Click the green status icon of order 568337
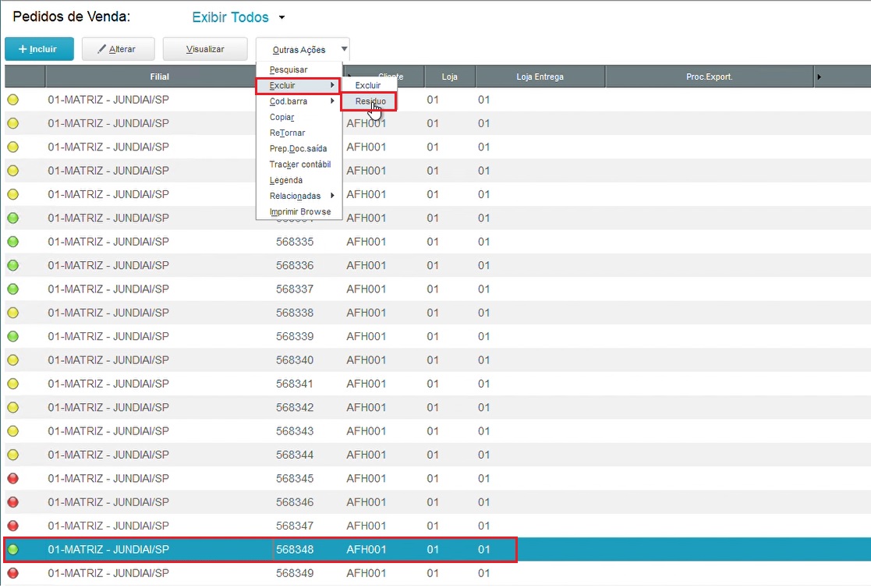 (12, 289)
